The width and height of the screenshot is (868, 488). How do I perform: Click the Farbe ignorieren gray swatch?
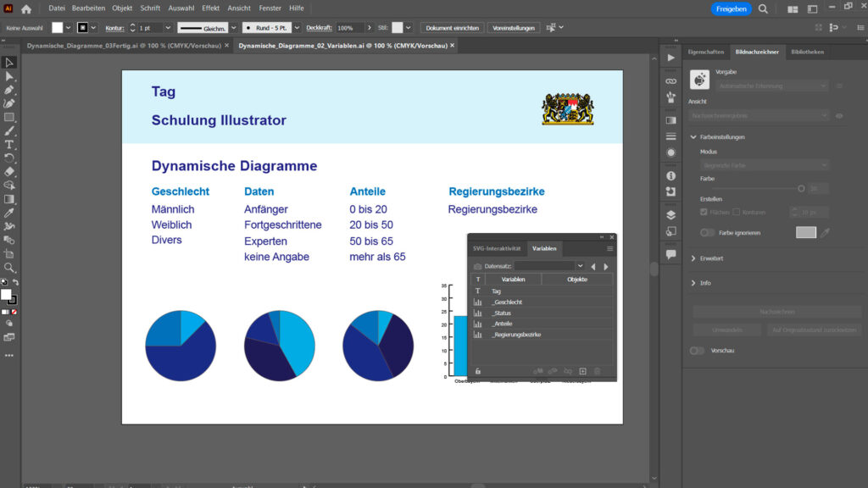tap(806, 233)
